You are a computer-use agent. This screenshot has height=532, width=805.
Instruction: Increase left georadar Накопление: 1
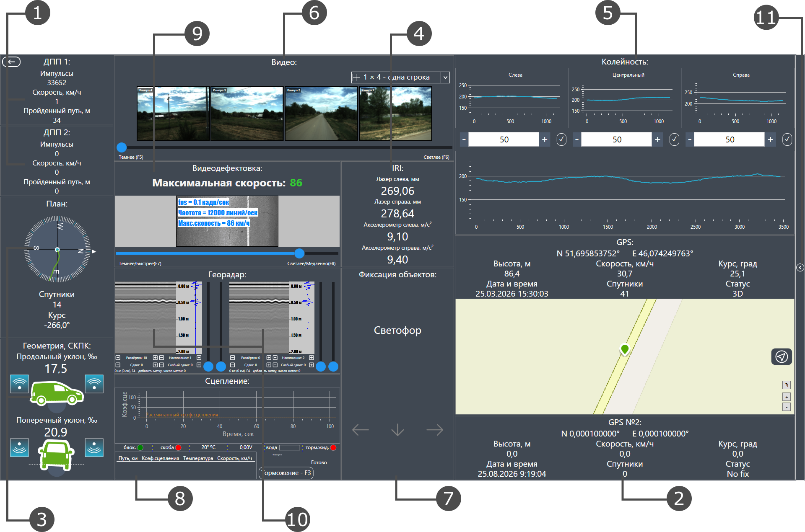(199, 358)
